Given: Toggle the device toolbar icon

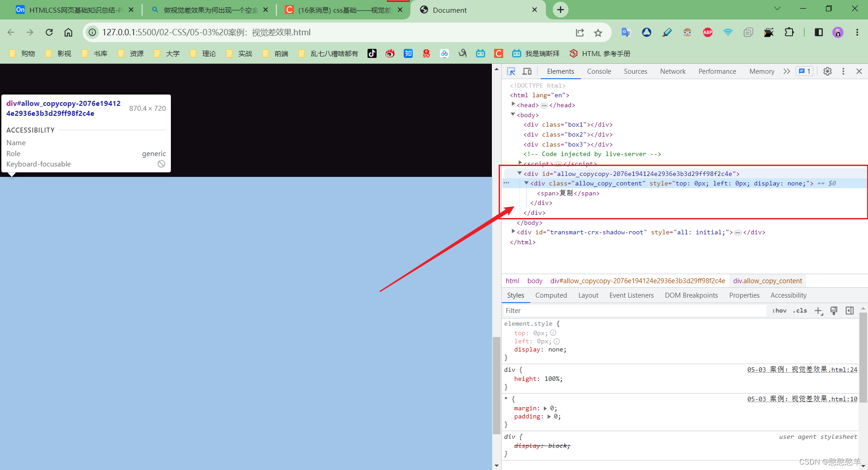Looking at the screenshot, I should (527, 71).
